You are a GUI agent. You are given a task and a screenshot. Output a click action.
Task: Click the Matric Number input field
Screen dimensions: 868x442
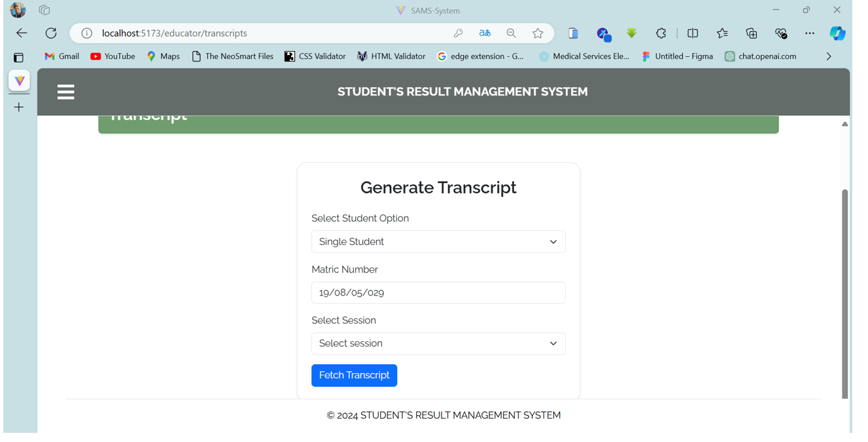tap(438, 293)
